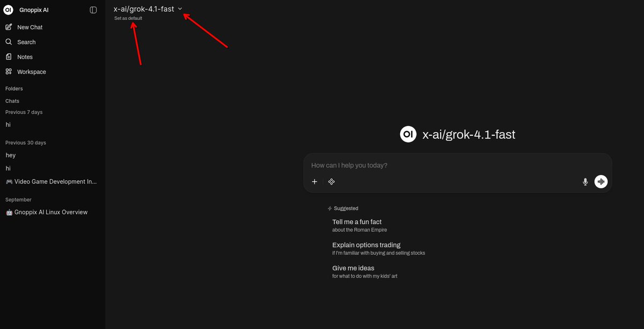Activate the microphone dictation icon
Screen dimensions: 644x329
pos(585,181)
